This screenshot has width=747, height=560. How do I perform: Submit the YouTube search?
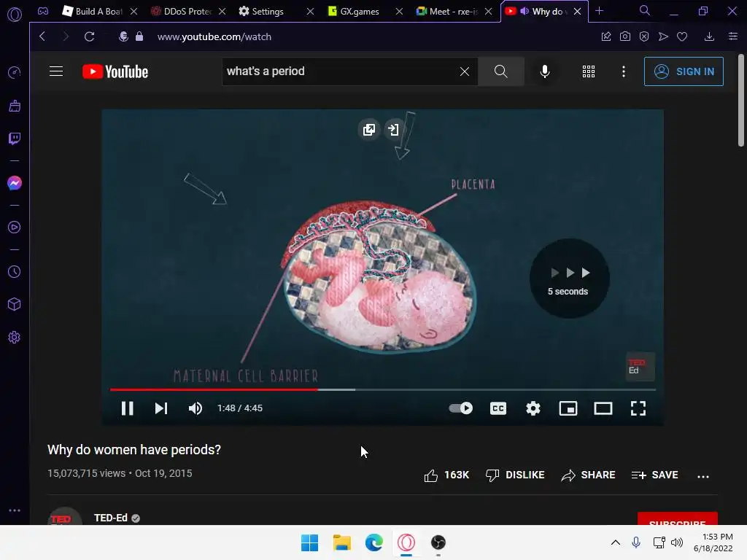[x=500, y=71]
